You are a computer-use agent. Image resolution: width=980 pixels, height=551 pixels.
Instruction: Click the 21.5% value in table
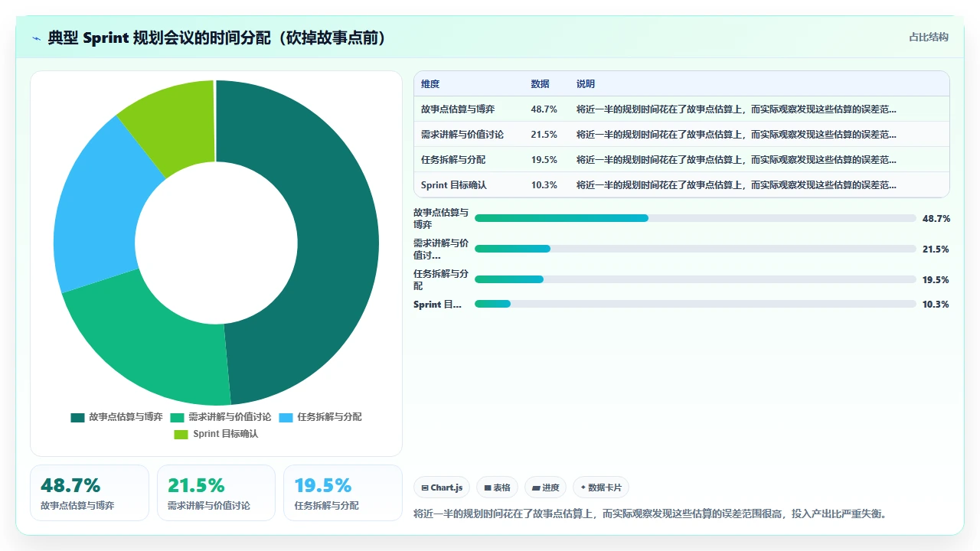[x=544, y=135]
